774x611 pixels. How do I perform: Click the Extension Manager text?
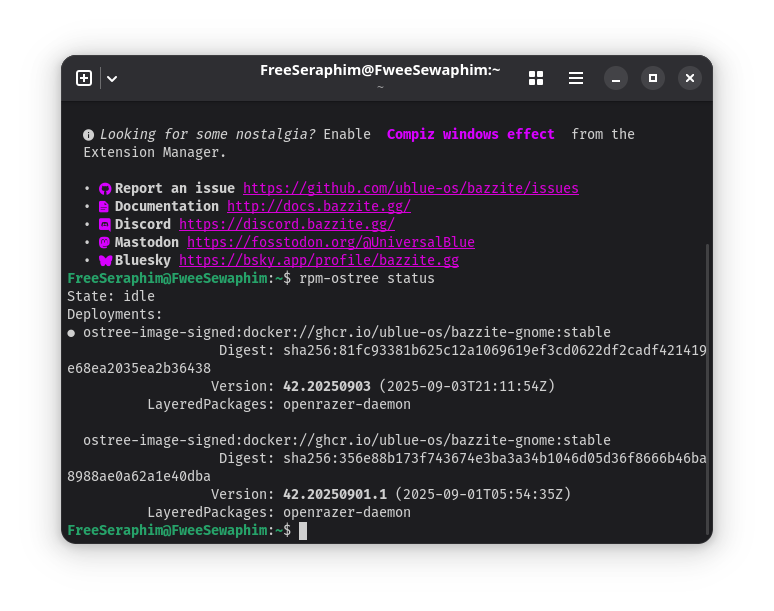[155, 153]
